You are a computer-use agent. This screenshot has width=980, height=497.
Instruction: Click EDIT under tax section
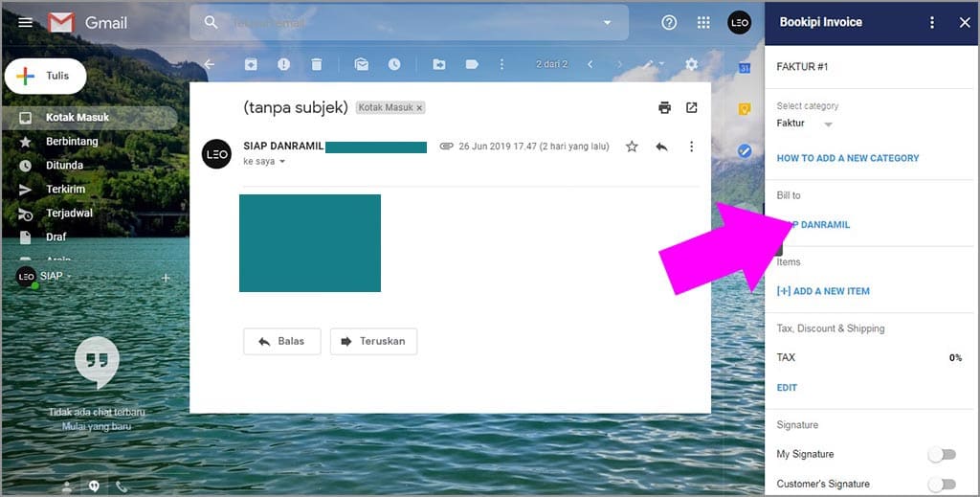coord(787,388)
